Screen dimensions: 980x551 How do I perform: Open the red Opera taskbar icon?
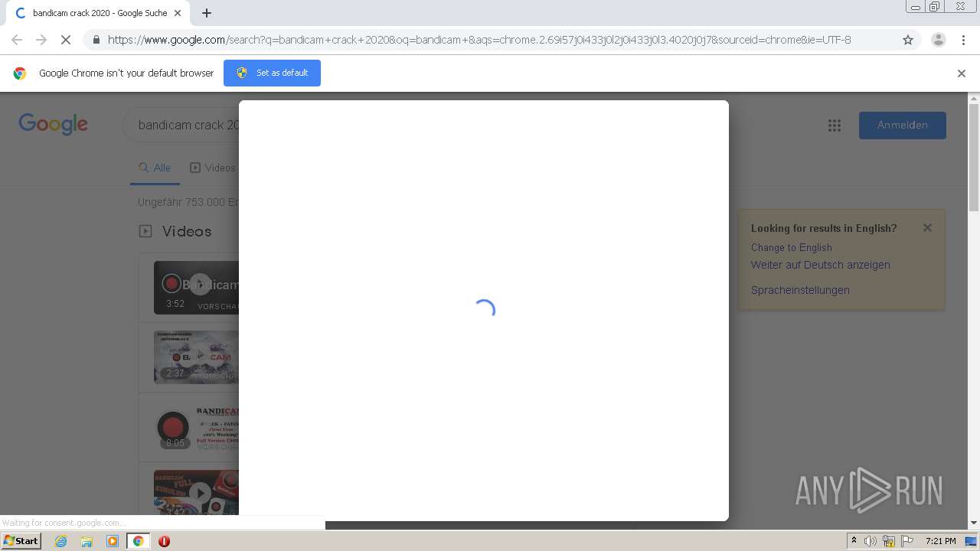point(164,541)
